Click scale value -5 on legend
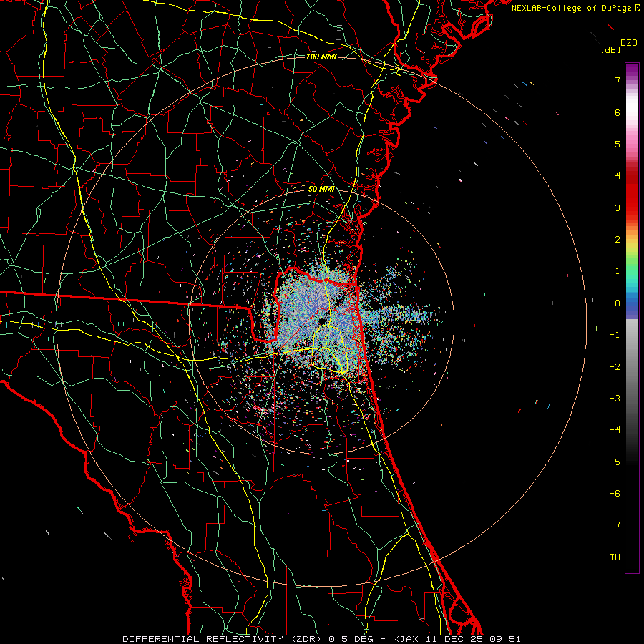Viewport: 644px width, 644px height. tap(615, 462)
